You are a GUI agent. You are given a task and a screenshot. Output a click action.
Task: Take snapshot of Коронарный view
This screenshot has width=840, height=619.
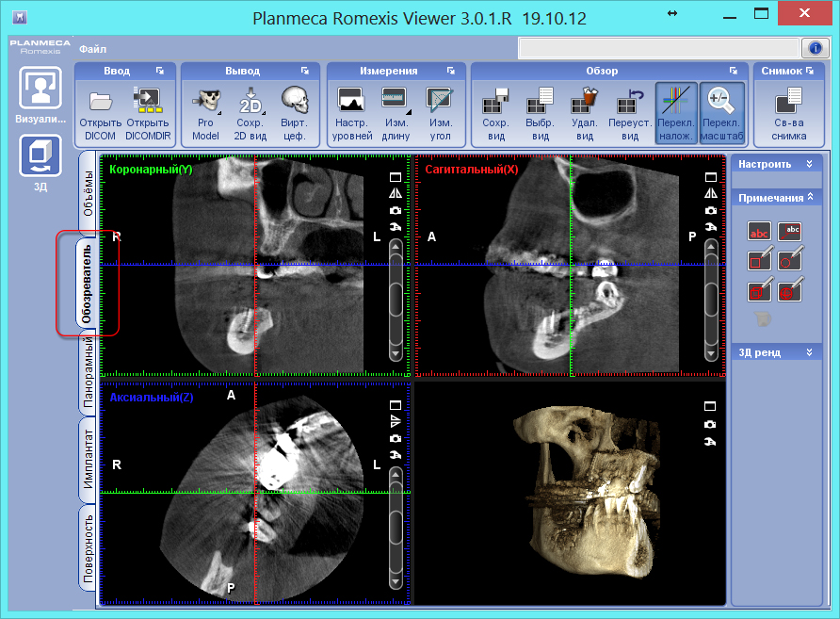(x=396, y=211)
